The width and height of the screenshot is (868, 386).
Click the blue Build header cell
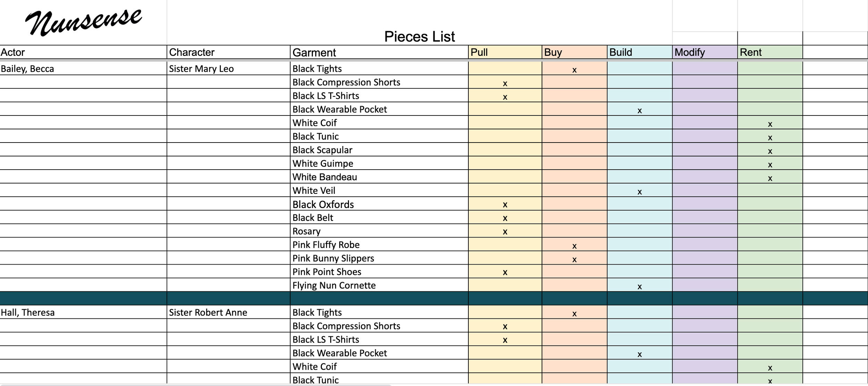pyautogui.click(x=640, y=52)
